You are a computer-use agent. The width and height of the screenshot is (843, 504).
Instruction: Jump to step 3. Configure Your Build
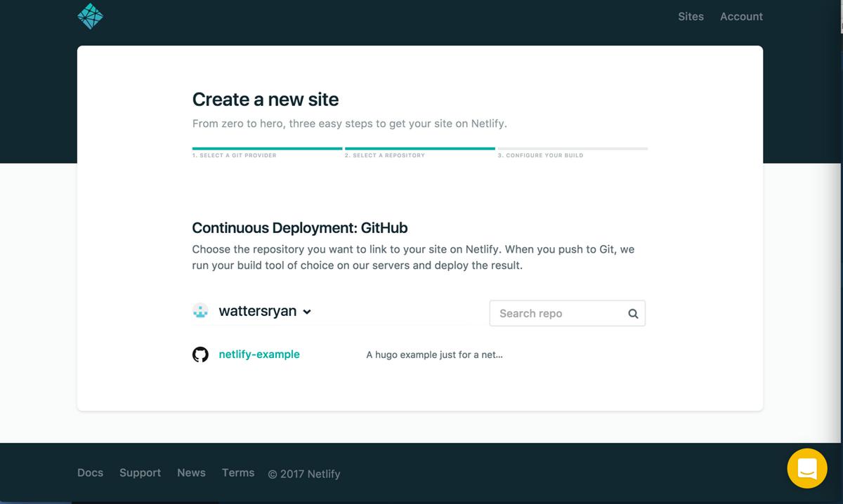540,155
